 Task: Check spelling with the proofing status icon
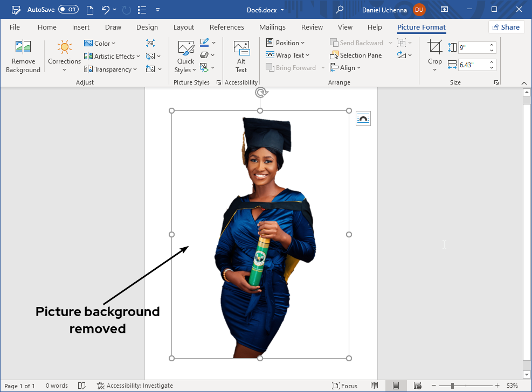click(81, 386)
